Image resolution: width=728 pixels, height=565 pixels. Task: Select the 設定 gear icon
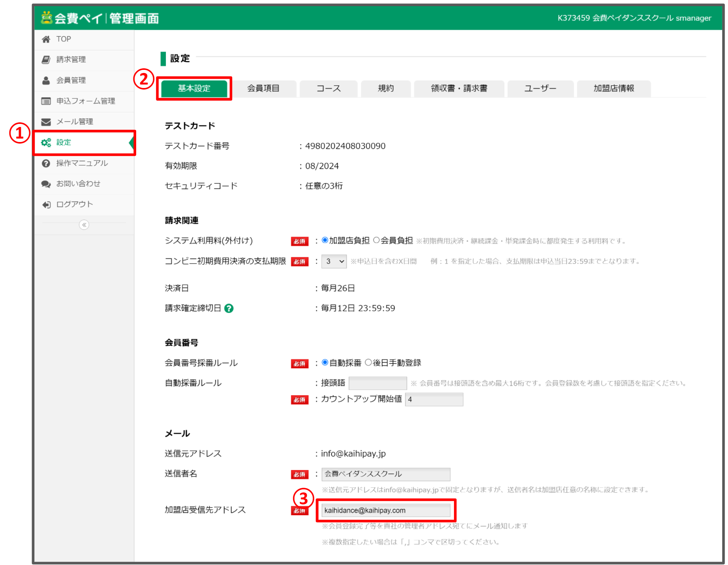click(46, 142)
